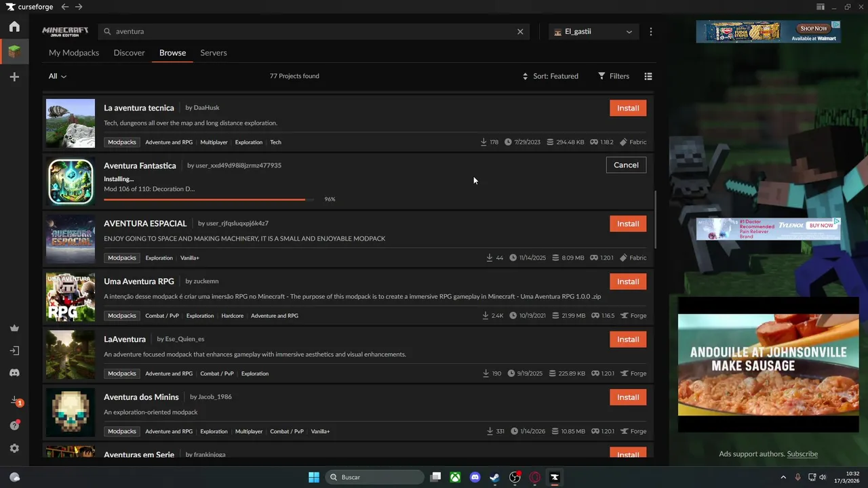Click the Subscribe link under ads
Screen dimensions: 868x488
802,454
